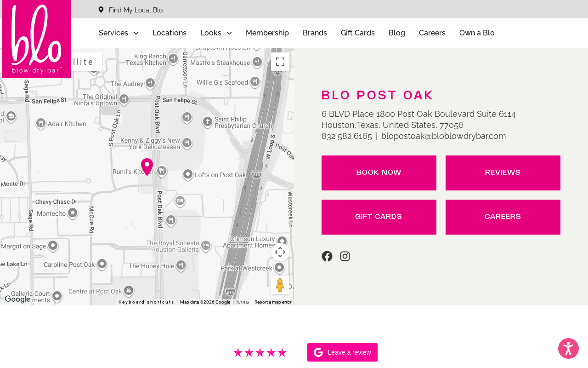Call the 832 582 6165 phone number
Screen dimensions: 588x368
(x=347, y=136)
